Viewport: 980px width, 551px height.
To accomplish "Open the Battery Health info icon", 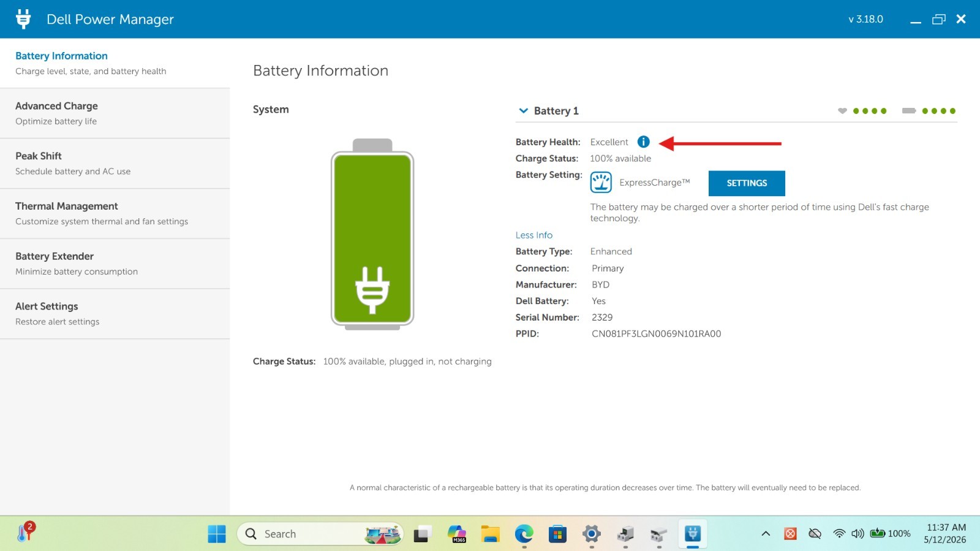I will [643, 142].
